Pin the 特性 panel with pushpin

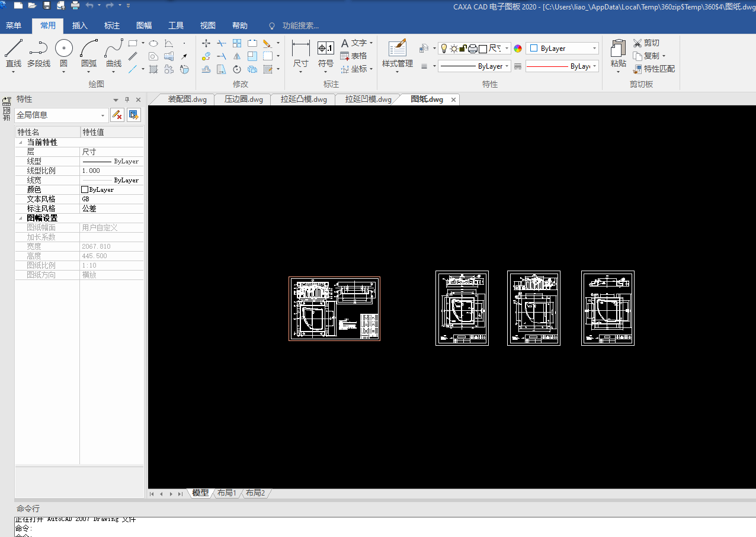click(127, 99)
